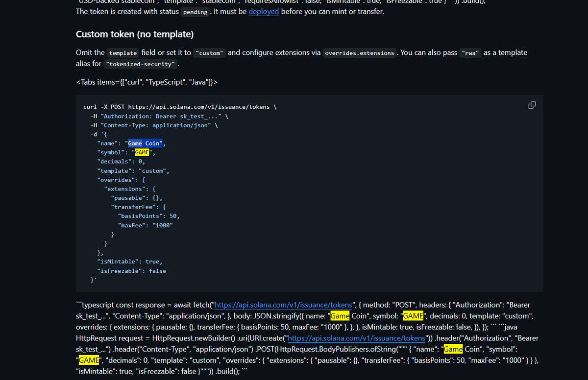
Task: Click the "<Tabs items=..." line of text
Action: tap(147, 82)
